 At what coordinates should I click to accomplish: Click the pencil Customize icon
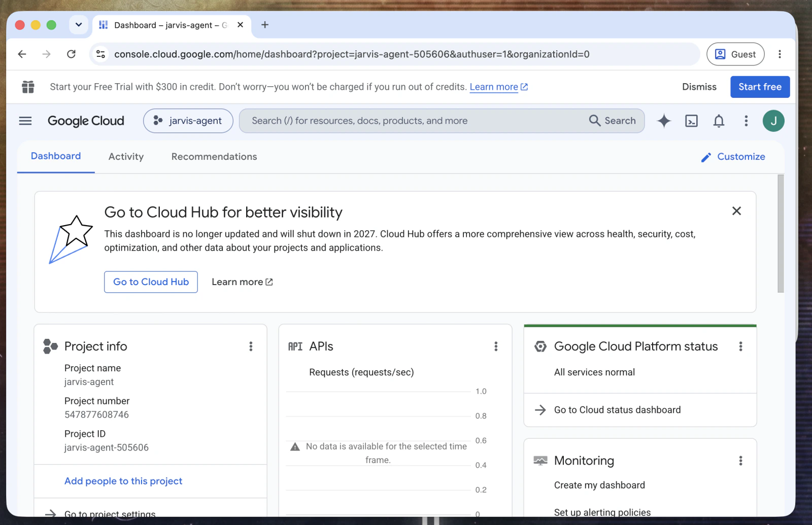tap(706, 157)
